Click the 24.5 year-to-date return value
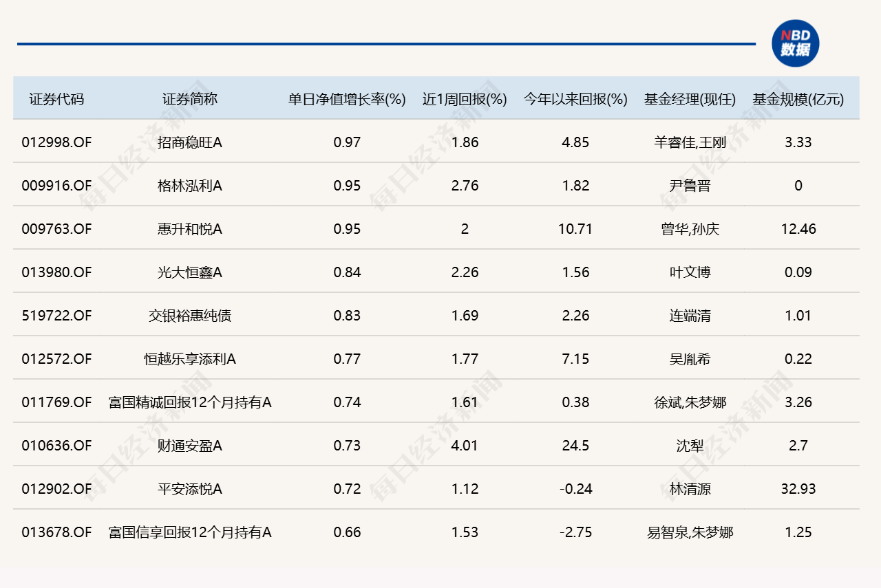 [x=575, y=446]
